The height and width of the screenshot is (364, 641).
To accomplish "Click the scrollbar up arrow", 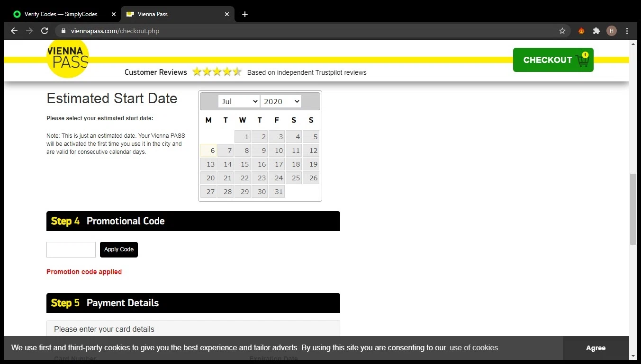I will (x=633, y=44).
